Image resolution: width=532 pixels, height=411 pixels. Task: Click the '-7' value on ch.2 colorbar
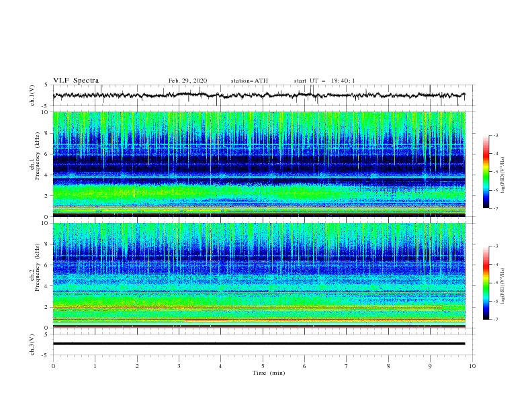tap(495, 319)
